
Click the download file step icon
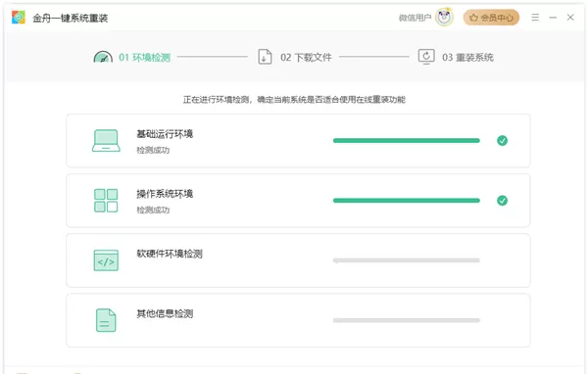click(265, 57)
